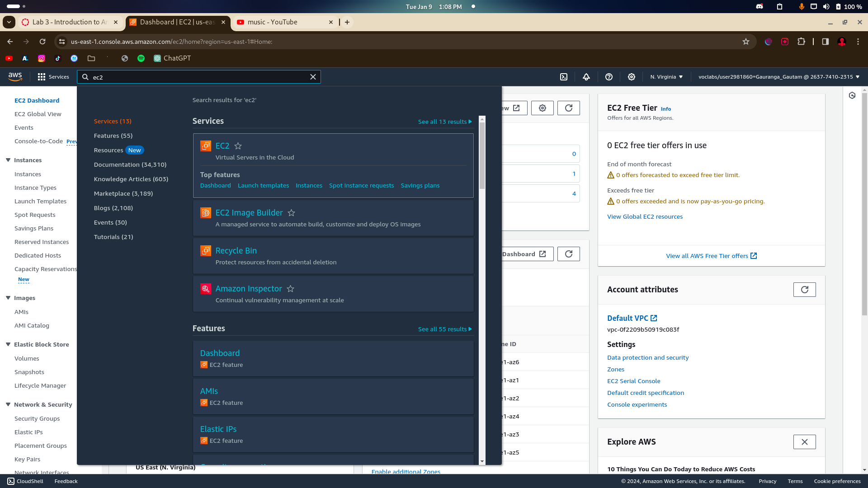Open Launch templates top feature link

(263, 186)
